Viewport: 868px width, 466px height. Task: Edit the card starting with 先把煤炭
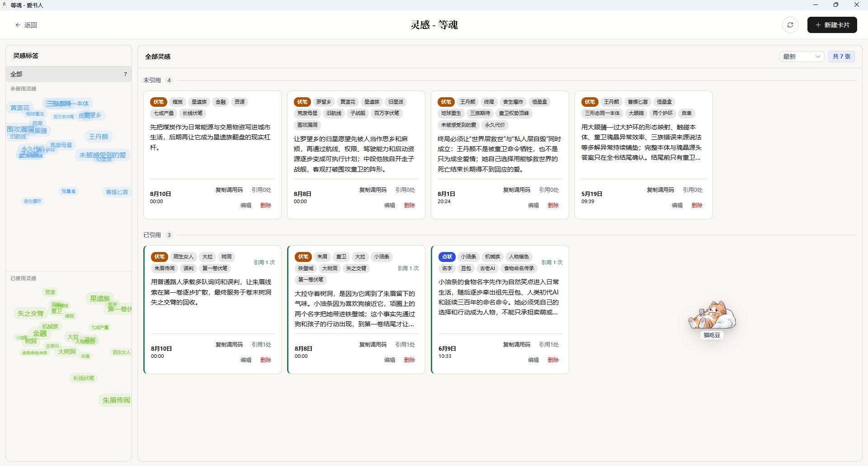(x=246, y=205)
